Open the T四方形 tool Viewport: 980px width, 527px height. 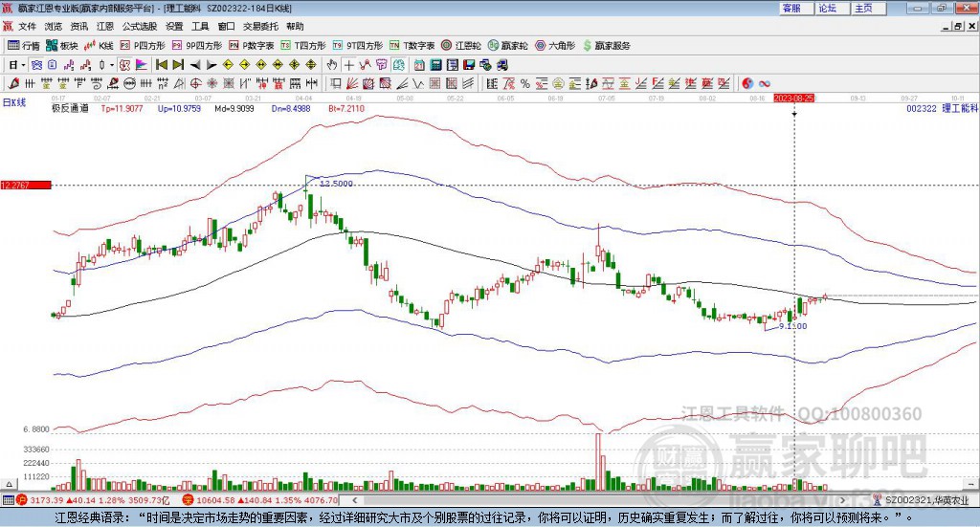click(x=303, y=46)
